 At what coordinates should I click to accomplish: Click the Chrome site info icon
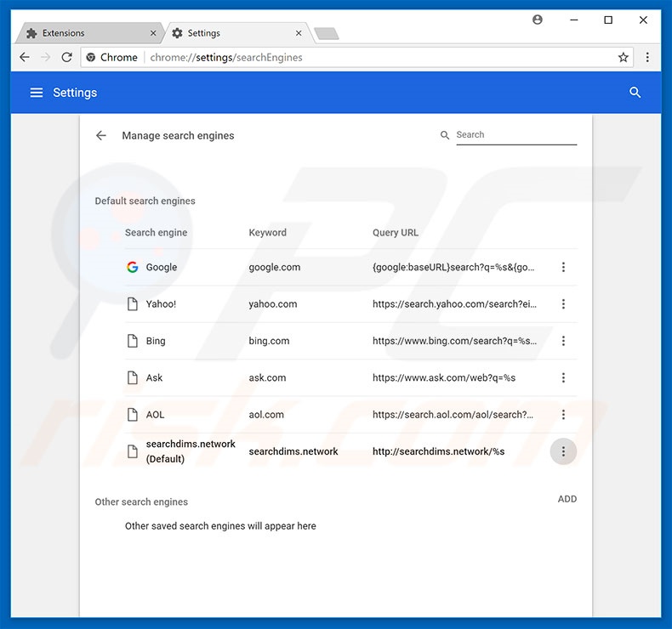coord(90,57)
